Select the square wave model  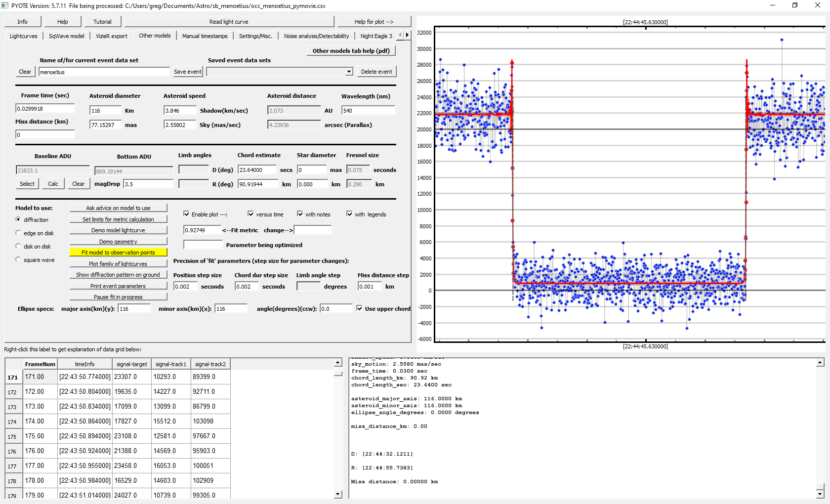18,259
